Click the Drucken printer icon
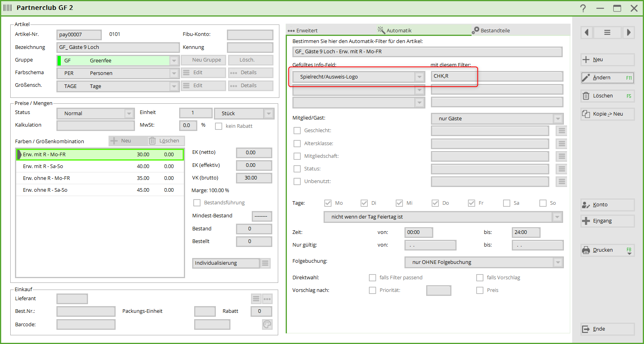 point(586,250)
